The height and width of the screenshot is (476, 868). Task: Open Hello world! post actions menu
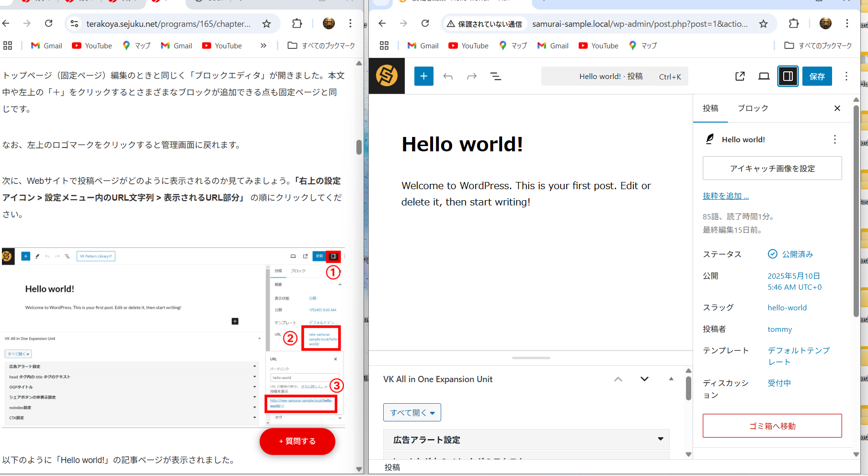pyautogui.click(x=835, y=139)
